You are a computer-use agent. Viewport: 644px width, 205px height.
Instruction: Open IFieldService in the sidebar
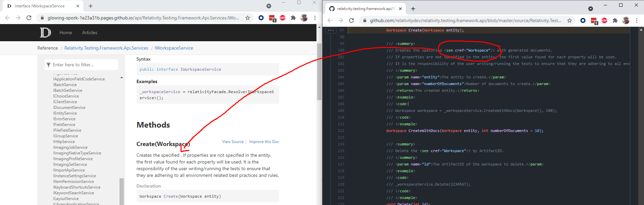(64, 125)
